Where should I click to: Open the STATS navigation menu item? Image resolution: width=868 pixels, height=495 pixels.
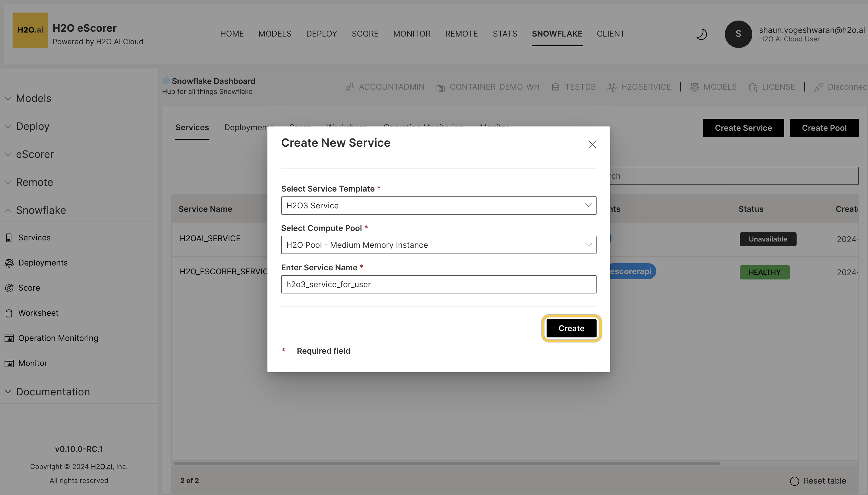pyautogui.click(x=505, y=34)
